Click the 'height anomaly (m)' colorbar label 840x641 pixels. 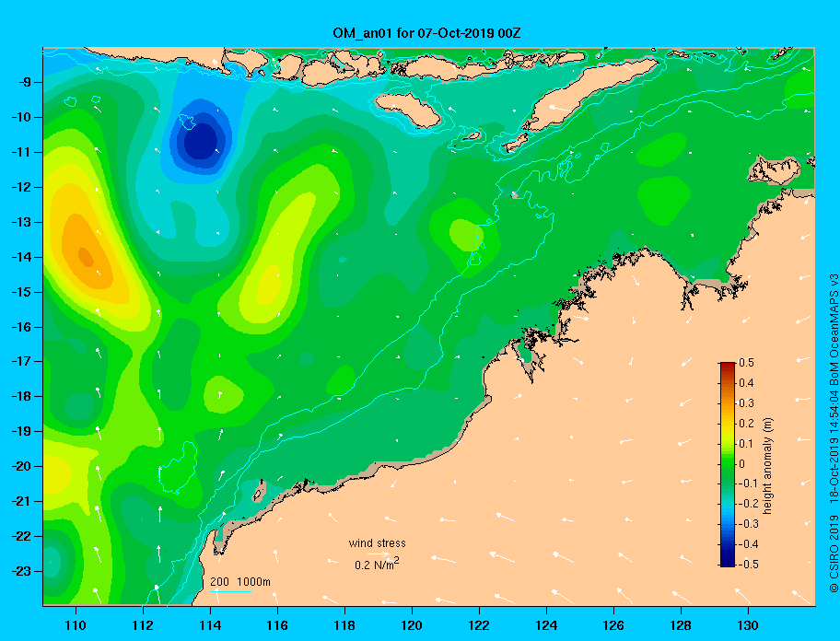click(x=767, y=466)
